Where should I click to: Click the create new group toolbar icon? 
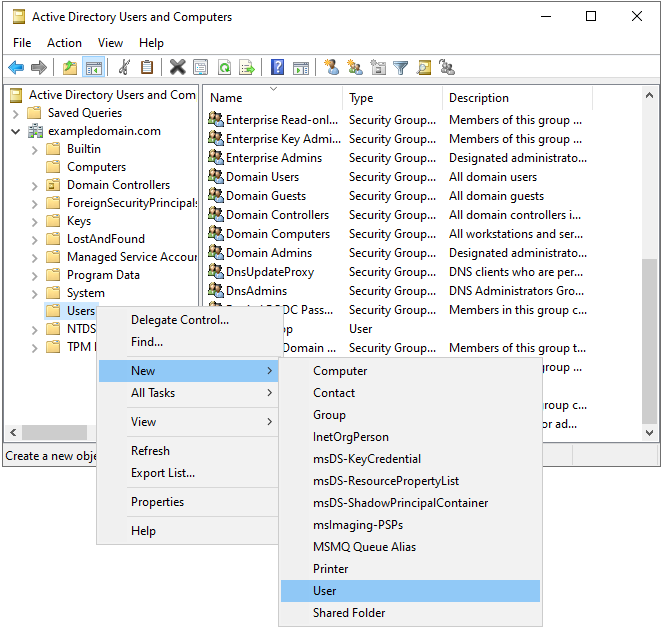pyautogui.click(x=355, y=68)
